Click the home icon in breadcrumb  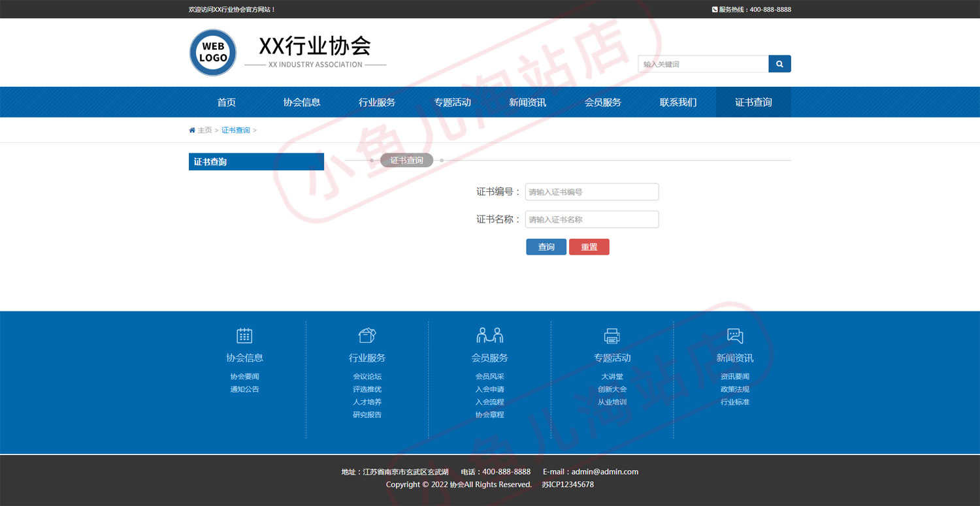192,130
